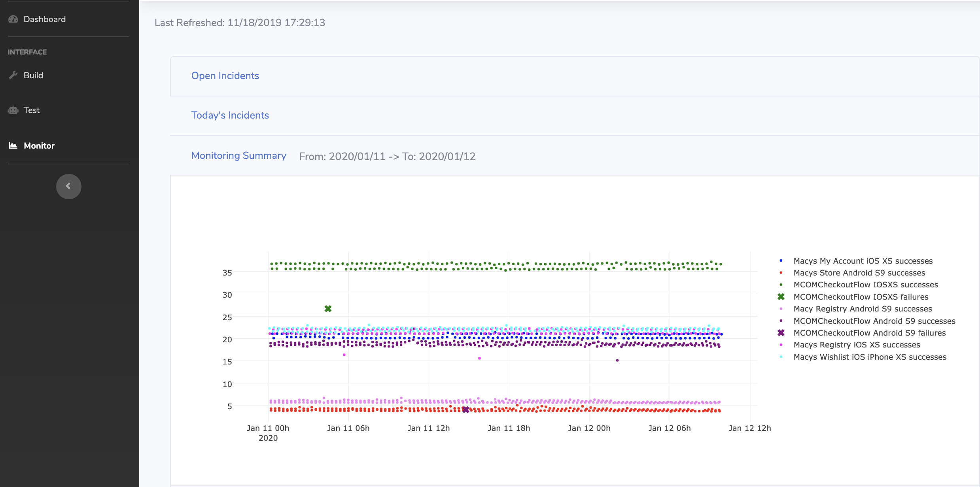Click the Monitor chart icon

13,145
